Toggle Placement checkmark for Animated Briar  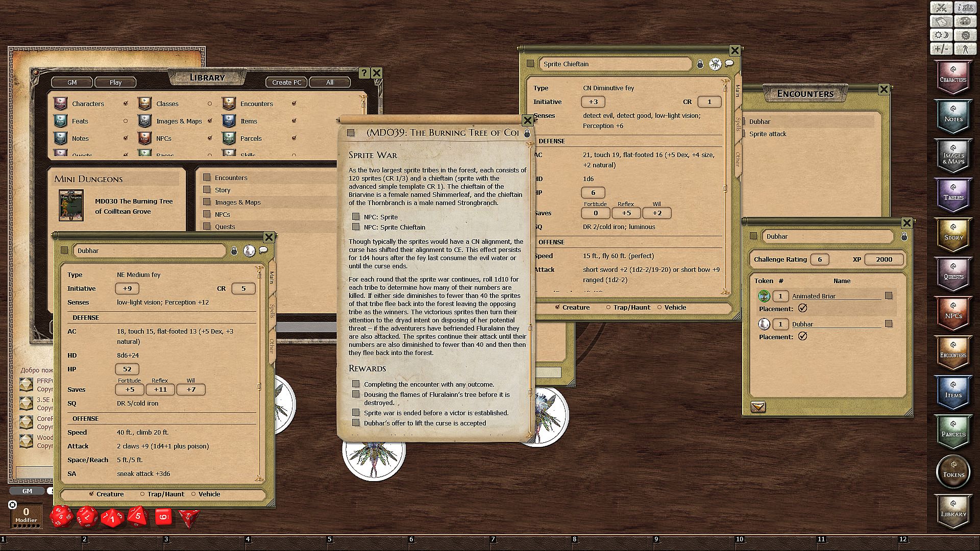point(802,308)
